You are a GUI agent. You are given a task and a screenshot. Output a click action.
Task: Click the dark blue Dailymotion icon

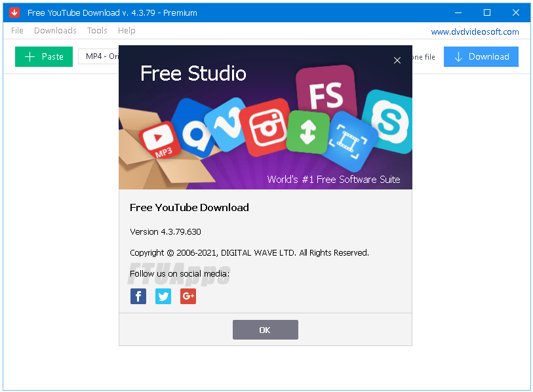194,128
